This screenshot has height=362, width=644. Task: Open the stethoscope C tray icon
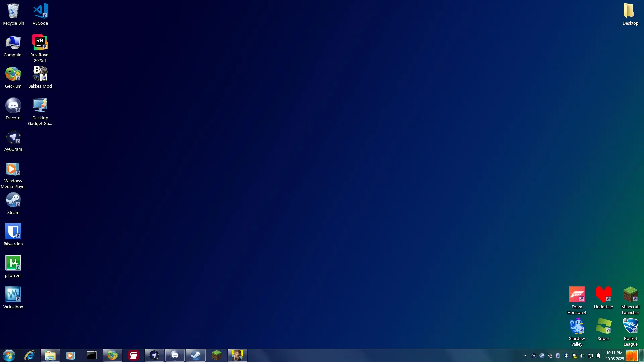tap(550, 356)
